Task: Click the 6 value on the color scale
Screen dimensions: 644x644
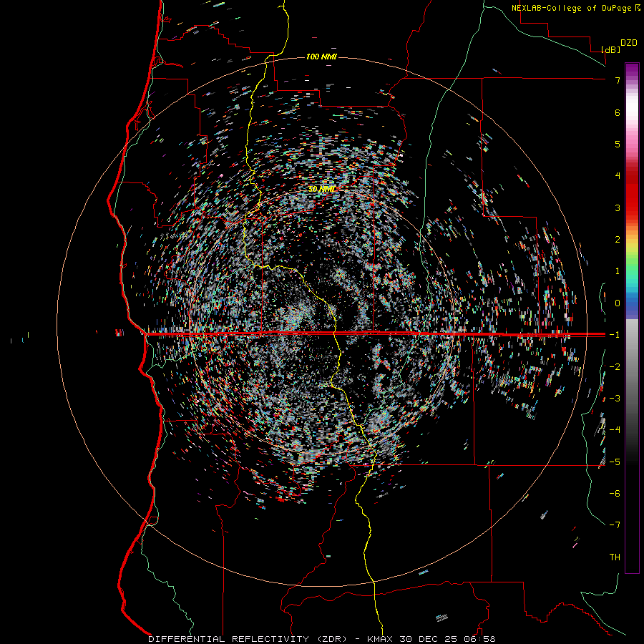Action: (x=618, y=112)
